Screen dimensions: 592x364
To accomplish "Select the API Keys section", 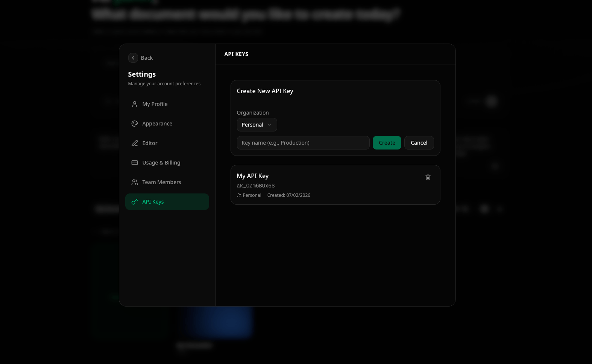I will click(x=167, y=202).
